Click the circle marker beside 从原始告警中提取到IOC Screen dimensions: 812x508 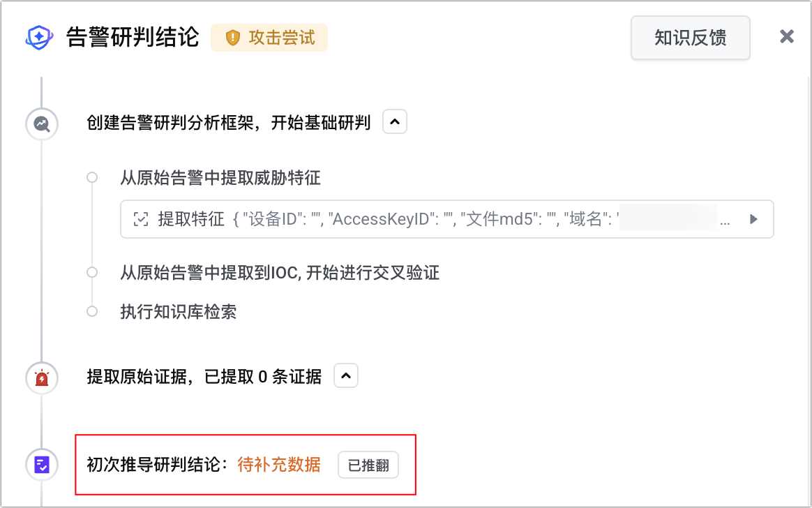pos(92,272)
